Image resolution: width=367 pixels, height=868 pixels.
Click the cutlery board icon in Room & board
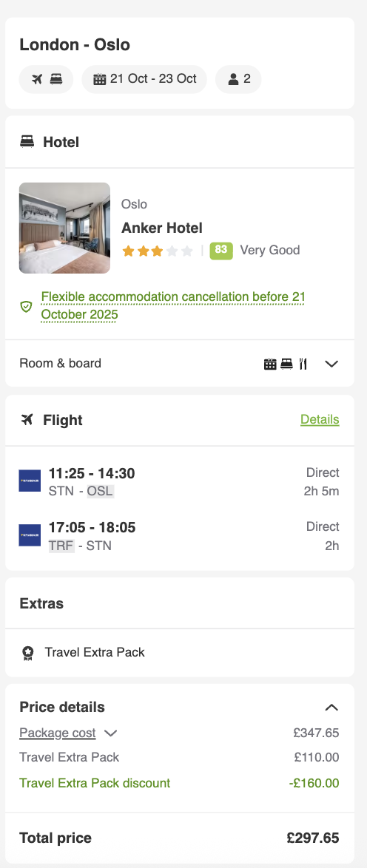(x=303, y=364)
